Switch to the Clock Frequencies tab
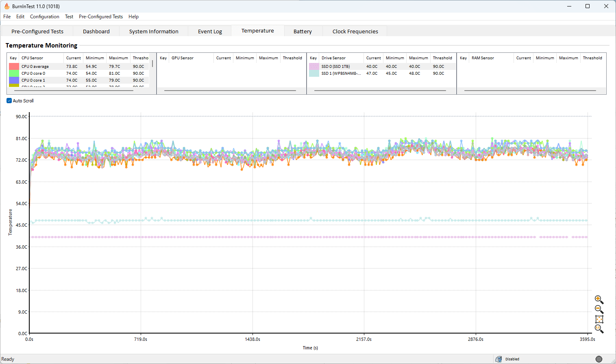 pos(355,31)
